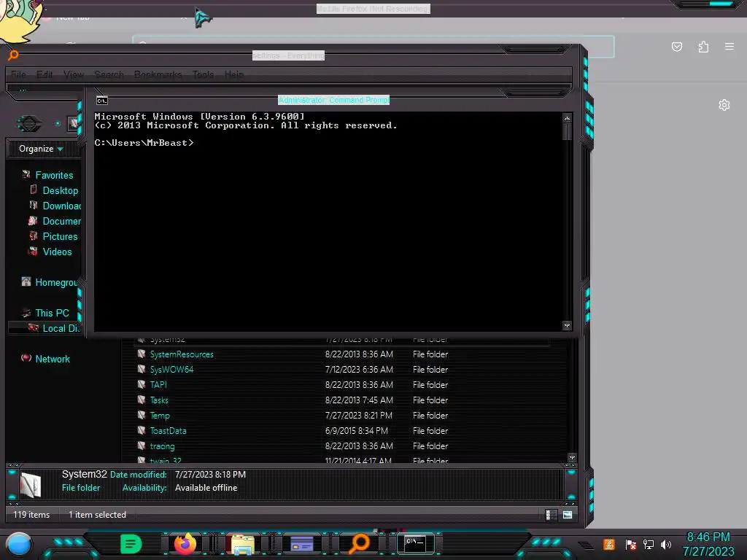The height and width of the screenshot is (560, 747).
Task: Select Documents in the navigation pane
Action: pyautogui.click(x=61, y=221)
